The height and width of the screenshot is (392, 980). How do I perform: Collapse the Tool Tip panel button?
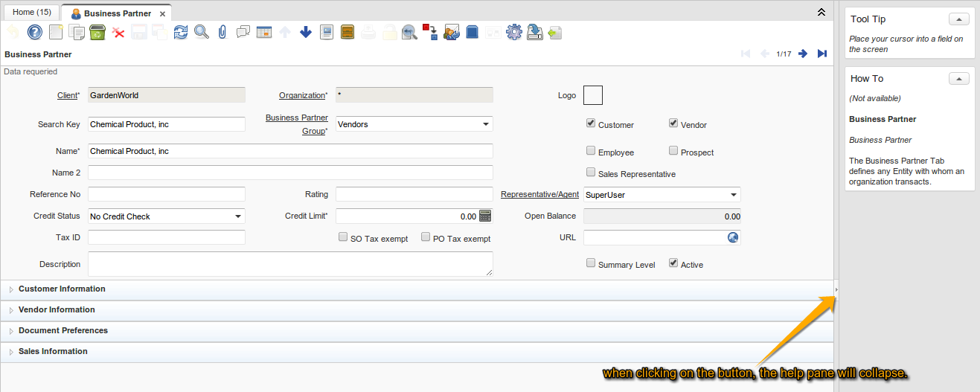point(959,19)
